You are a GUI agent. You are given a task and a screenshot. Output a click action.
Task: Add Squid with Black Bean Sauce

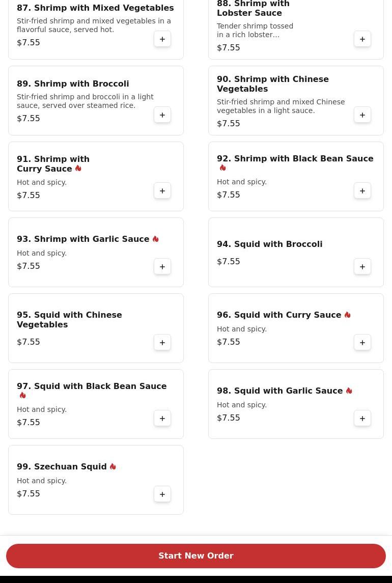coord(162,419)
